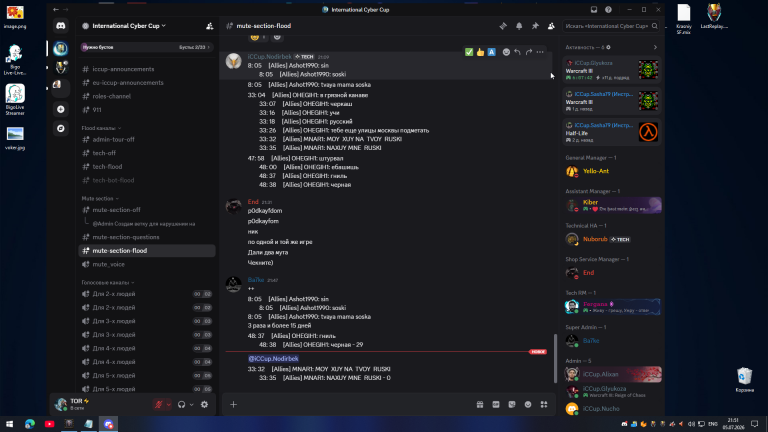Add green checkmark reaction to message
The height and width of the screenshot is (432, 768).
pos(469,52)
